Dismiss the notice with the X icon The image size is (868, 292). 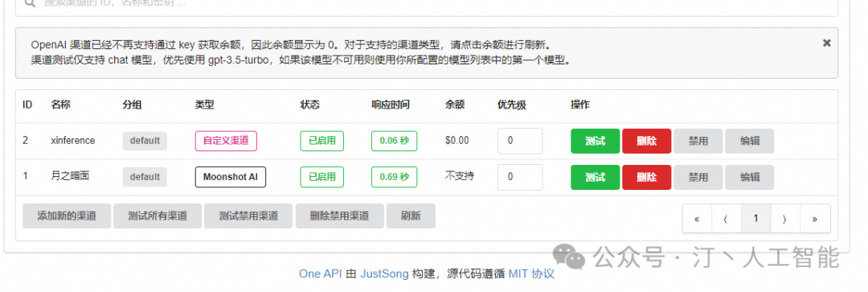(x=826, y=43)
